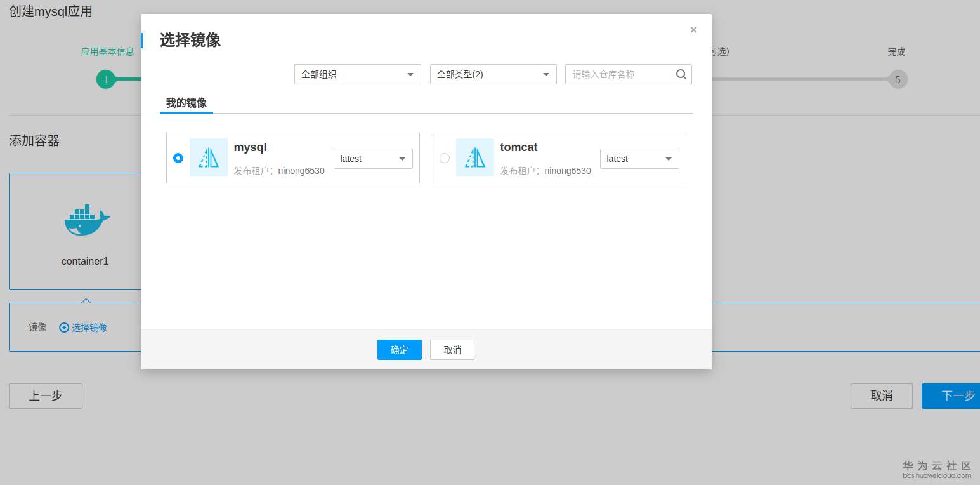Viewport: 980px width, 485px height.
Task: Click the Docker whale container1 icon
Action: [x=87, y=220]
